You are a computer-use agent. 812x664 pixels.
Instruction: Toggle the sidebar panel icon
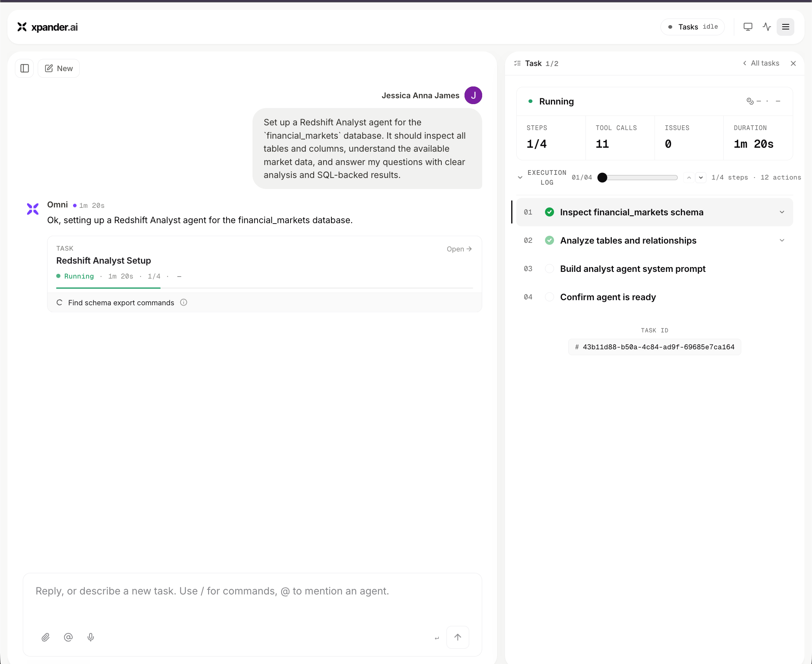25,68
